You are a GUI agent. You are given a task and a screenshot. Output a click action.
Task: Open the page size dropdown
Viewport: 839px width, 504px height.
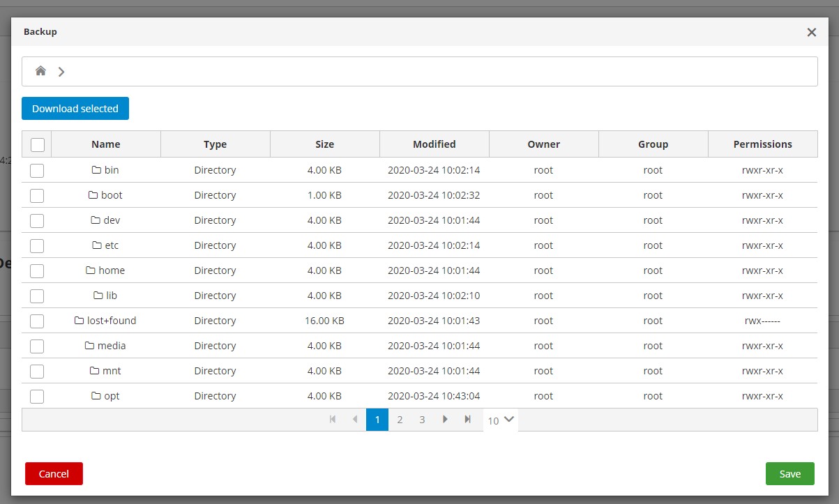tap(501, 420)
